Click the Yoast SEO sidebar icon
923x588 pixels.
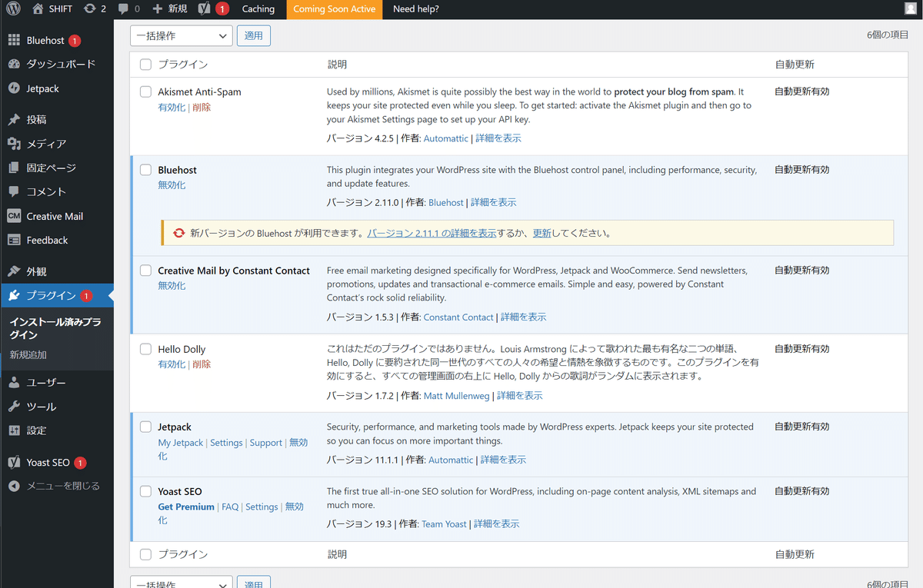[14, 462]
